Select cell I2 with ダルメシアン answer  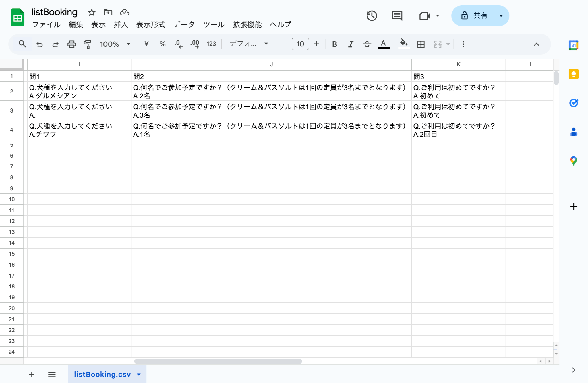[79, 91]
